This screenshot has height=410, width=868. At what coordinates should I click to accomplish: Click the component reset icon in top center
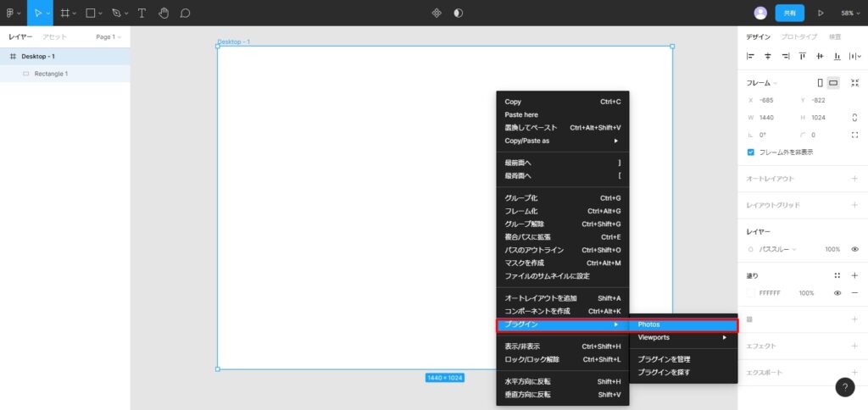click(x=437, y=13)
